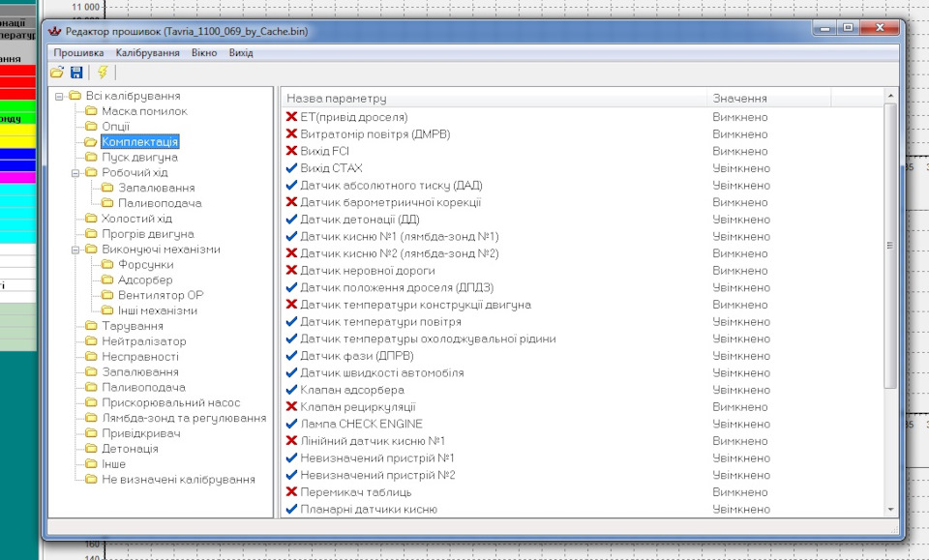The image size is (929, 560).
Task: Click the parameter list scroll up arrow
Action: click(890, 96)
